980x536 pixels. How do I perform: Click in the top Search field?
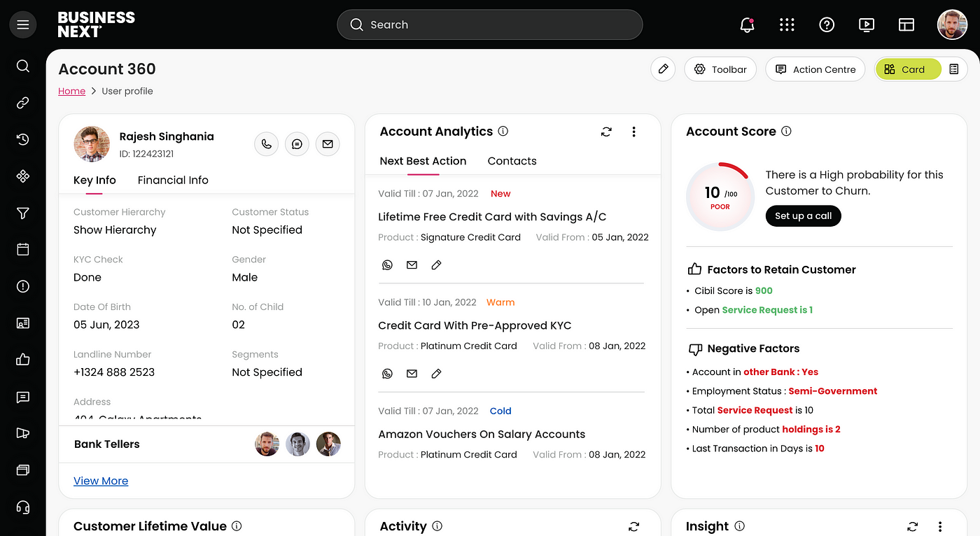(490, 25)
